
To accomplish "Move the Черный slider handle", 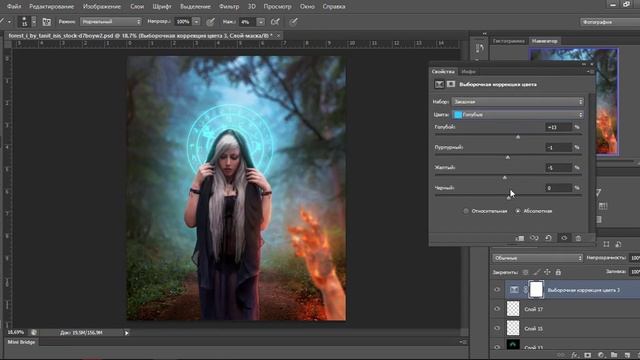I will [509, 198].
